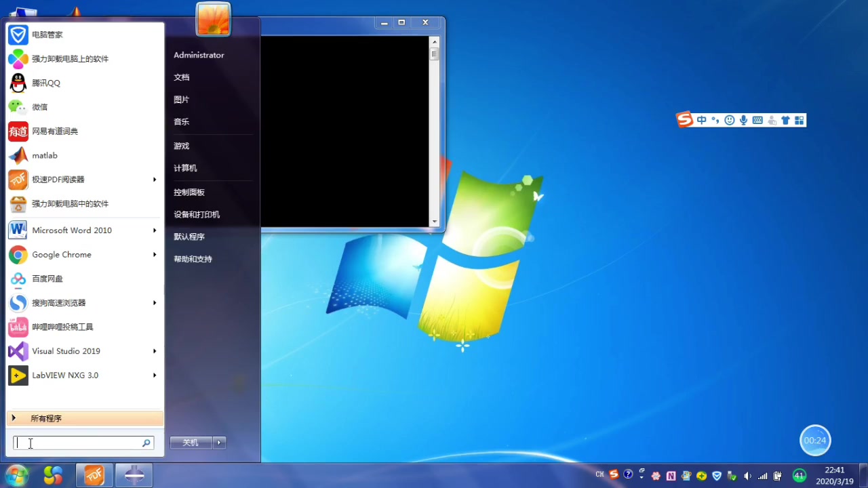Viewport: 868px width, 488px height.
Task: Launch 哔哩哔哩投稿工具
Action: 85,327
